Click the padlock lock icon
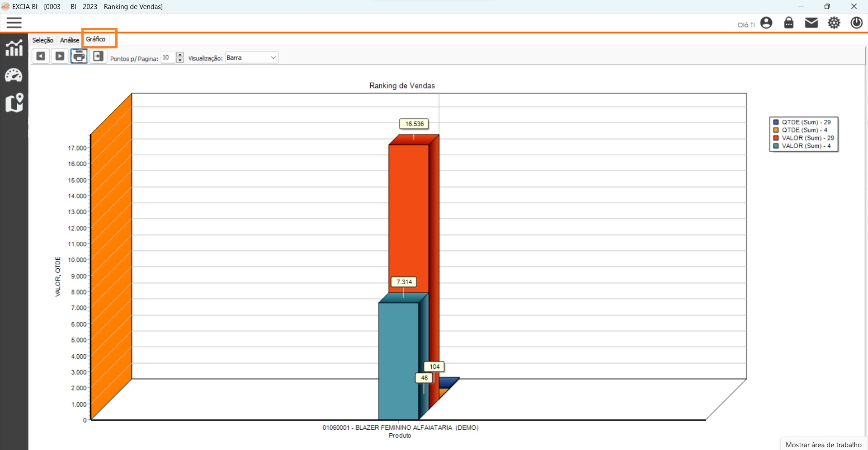 [x=789, y=23]
